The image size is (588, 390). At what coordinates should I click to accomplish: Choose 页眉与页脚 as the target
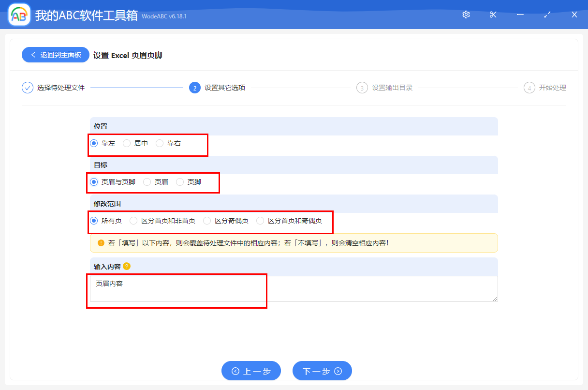(94, 182)
